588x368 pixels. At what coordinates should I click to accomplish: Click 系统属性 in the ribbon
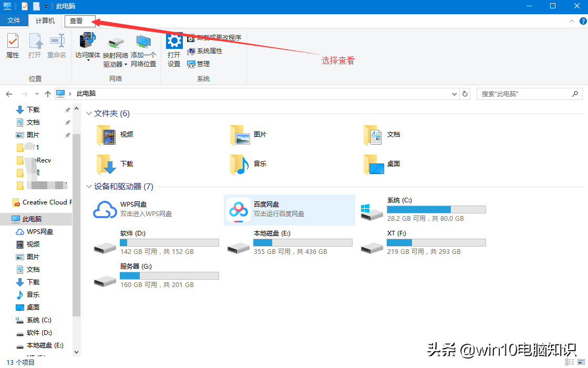click(x=205, y=51)
